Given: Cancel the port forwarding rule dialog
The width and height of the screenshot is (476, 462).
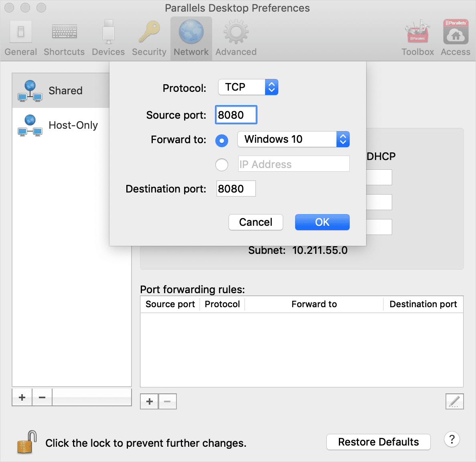Looking at the screenshot, I should [255, 222].
